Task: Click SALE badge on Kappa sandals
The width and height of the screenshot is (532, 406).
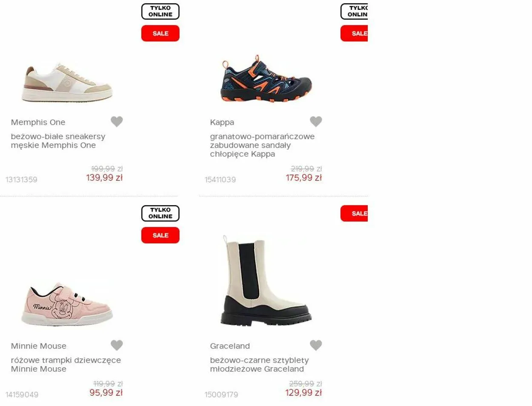Action: 354,33
